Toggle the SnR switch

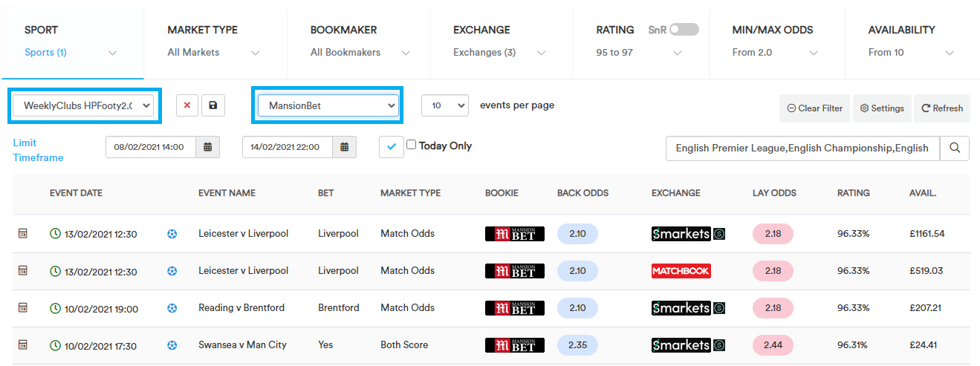point(684,30)
